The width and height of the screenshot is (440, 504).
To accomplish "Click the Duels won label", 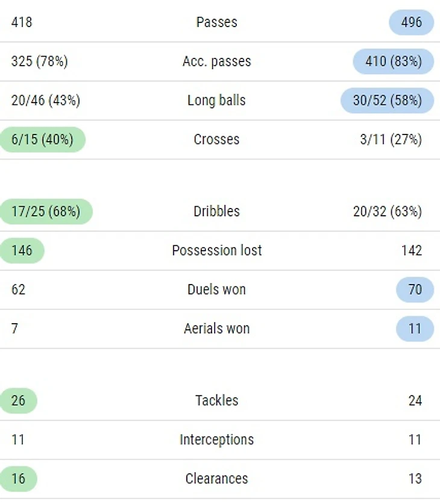I will coord(217,289).
